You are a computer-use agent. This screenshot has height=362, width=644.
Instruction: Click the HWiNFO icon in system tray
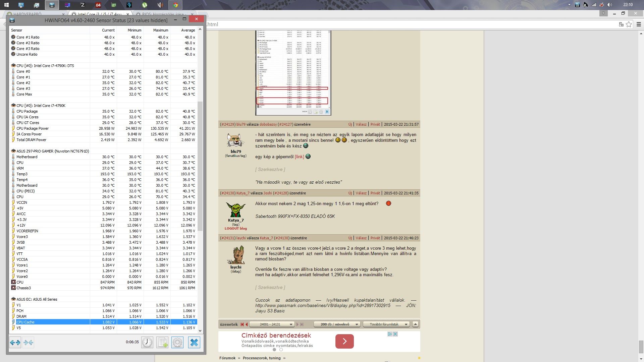point(577,5)
